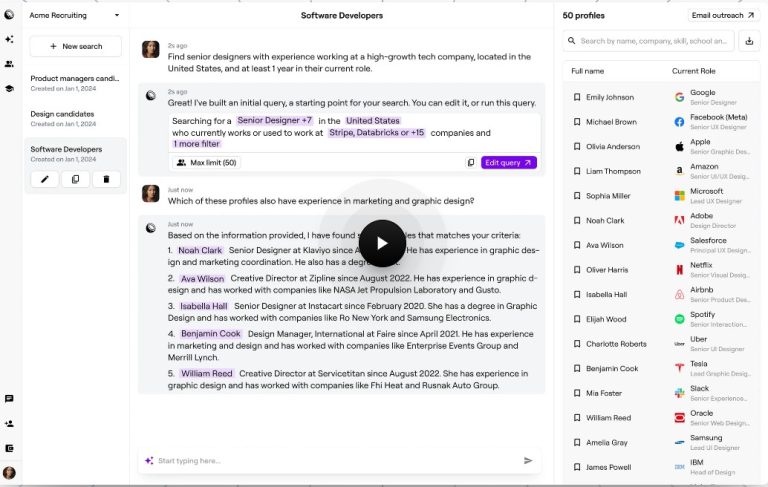Viewport: 768px width, 487px height.
Task: Click the graduation cap icon in sidebar
Action: [9, 89]
